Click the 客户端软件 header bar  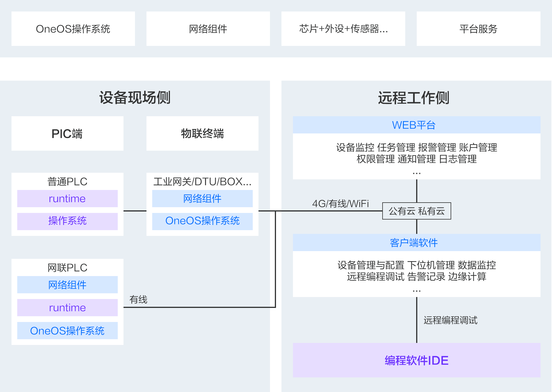pyautogui.click(x=416, y=243)
